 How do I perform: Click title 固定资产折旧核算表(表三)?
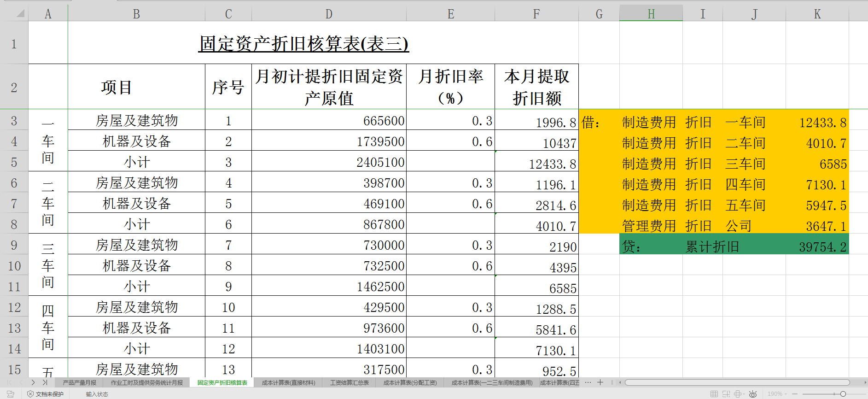[x=303, y=44]
